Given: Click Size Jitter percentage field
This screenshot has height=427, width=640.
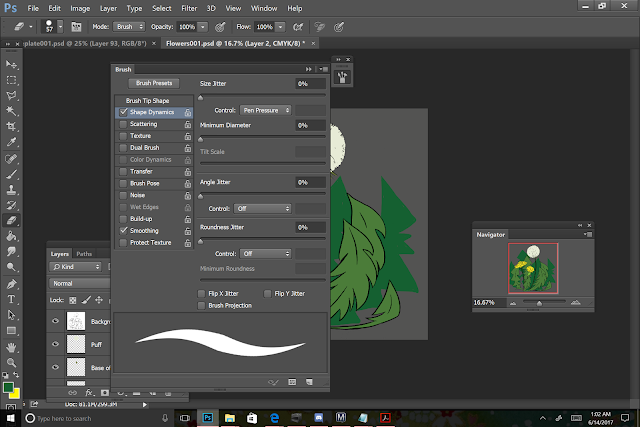Looking at the screenshot, I should pyautogui.click(x=311, y=84).
